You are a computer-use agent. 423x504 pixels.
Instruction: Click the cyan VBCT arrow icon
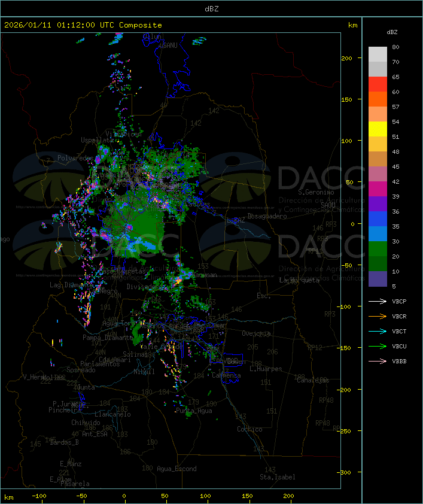pyautogui.click(x=378, y=331)
